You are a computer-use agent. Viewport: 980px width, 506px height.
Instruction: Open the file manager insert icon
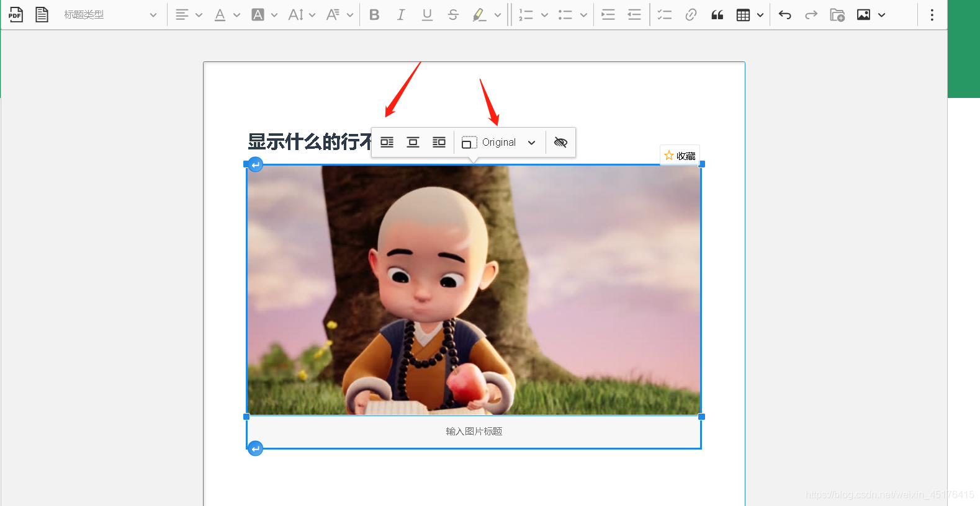coord(837,14)
